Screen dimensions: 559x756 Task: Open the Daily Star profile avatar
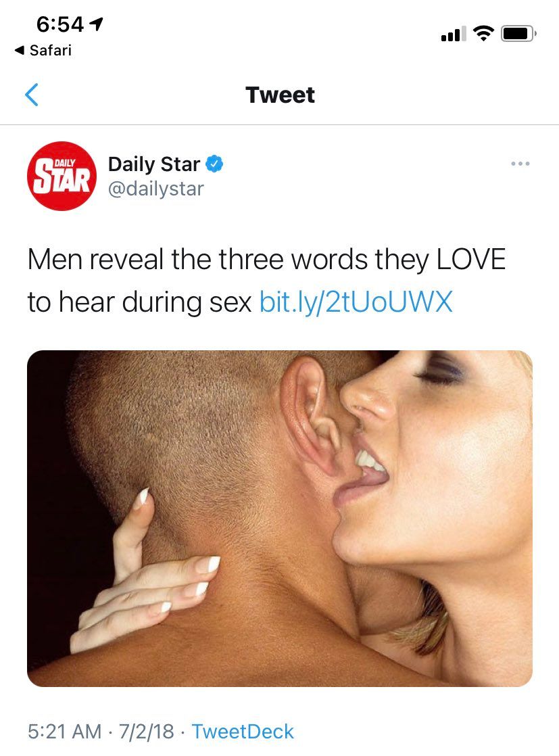click(x=62, y=176)
